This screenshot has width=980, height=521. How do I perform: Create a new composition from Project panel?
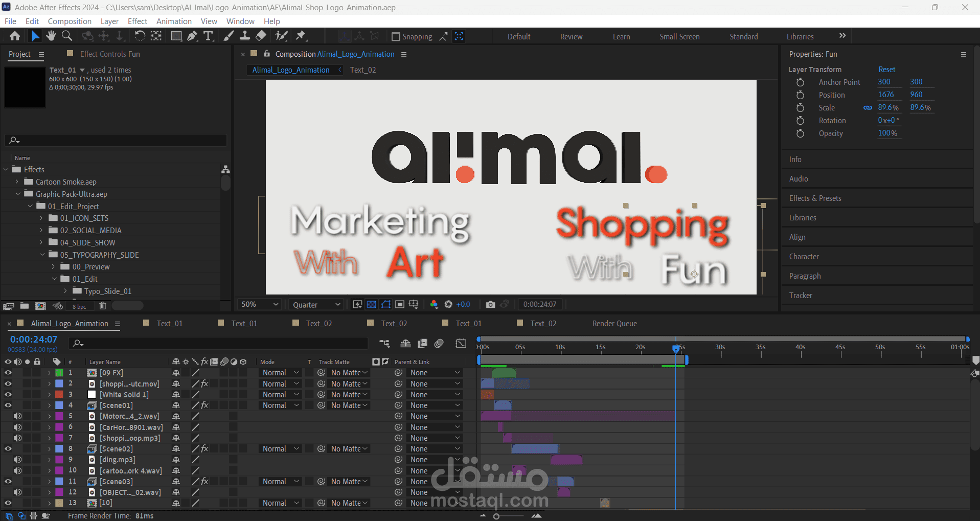pos(40,306)
